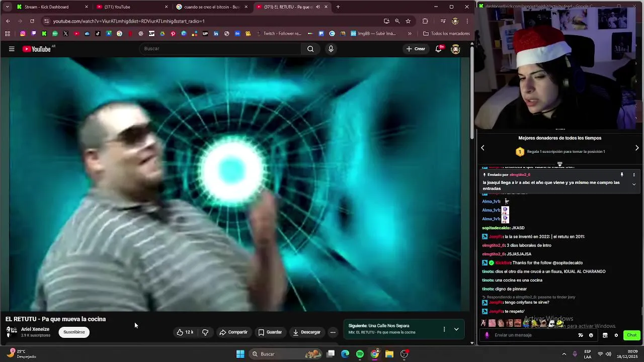
Task: Save the video with Guardar button
Action: (x=270, y=332)
